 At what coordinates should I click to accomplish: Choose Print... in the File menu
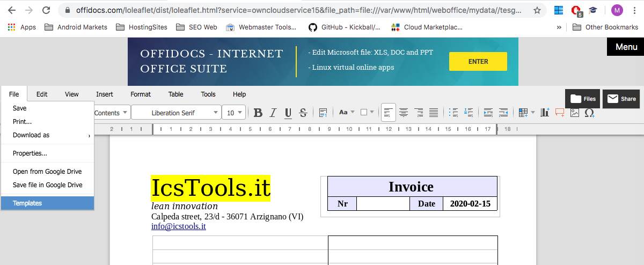pyautogui.click(x=47, y=122)
